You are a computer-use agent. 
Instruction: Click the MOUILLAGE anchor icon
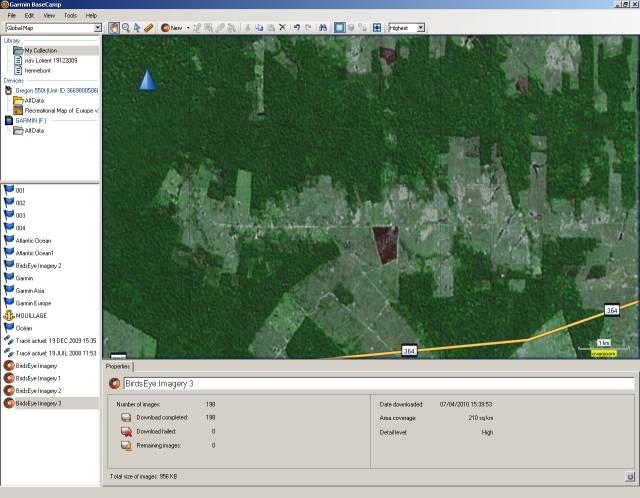[9, 316]
